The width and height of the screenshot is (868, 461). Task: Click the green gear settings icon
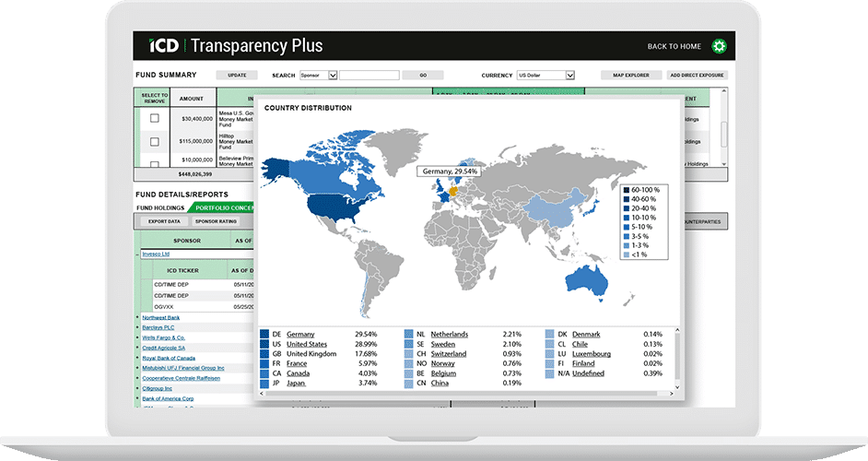click(x=719, y=46)
